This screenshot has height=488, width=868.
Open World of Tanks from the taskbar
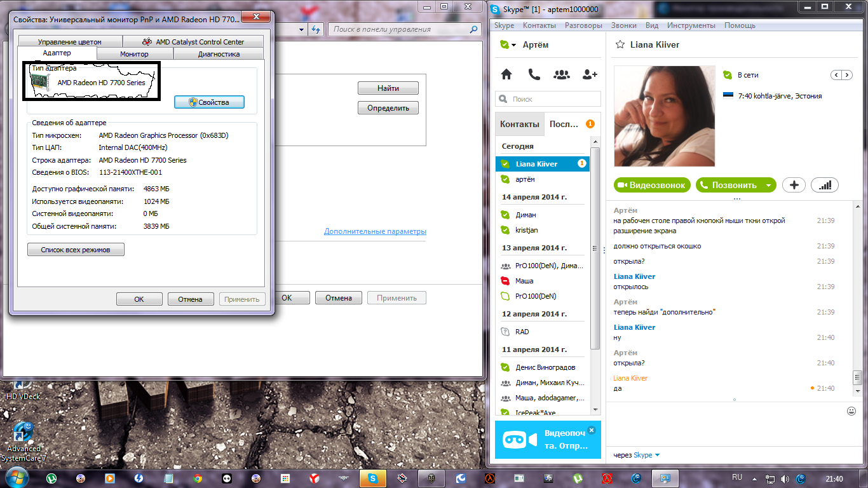(x=431, y=478)
